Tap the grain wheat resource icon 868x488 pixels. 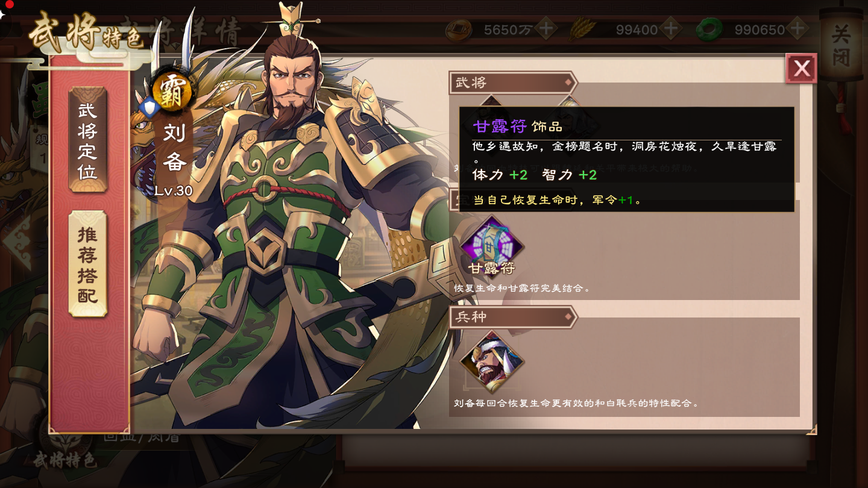[x=582, y=29]
